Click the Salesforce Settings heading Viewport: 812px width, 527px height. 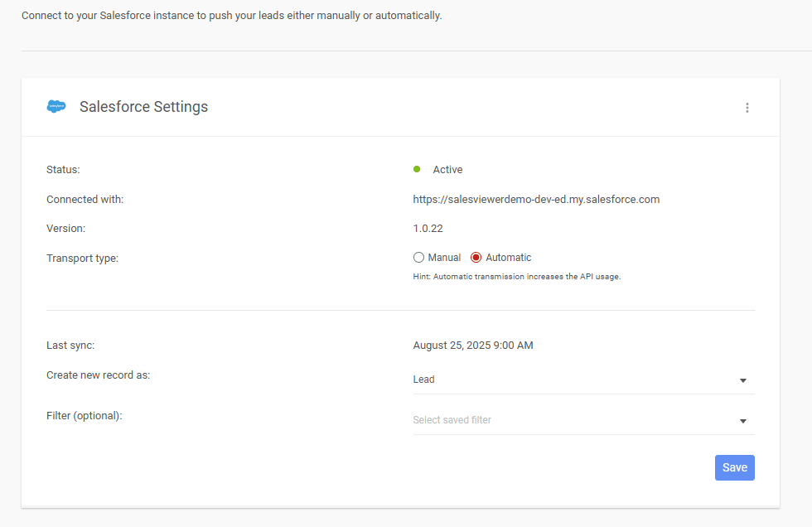143,107
